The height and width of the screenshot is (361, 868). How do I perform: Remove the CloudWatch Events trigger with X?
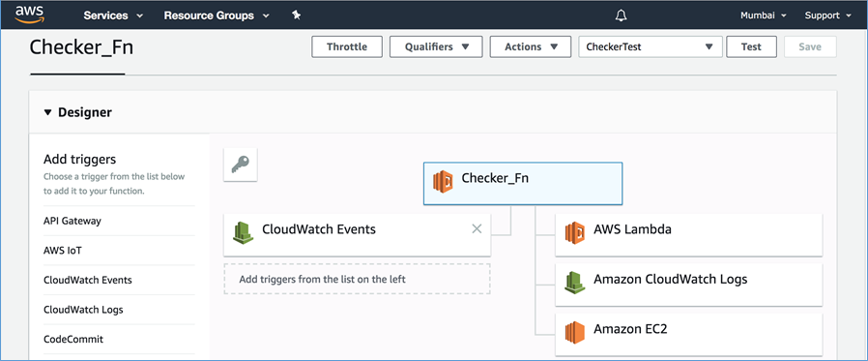click(x=477, y=228)
